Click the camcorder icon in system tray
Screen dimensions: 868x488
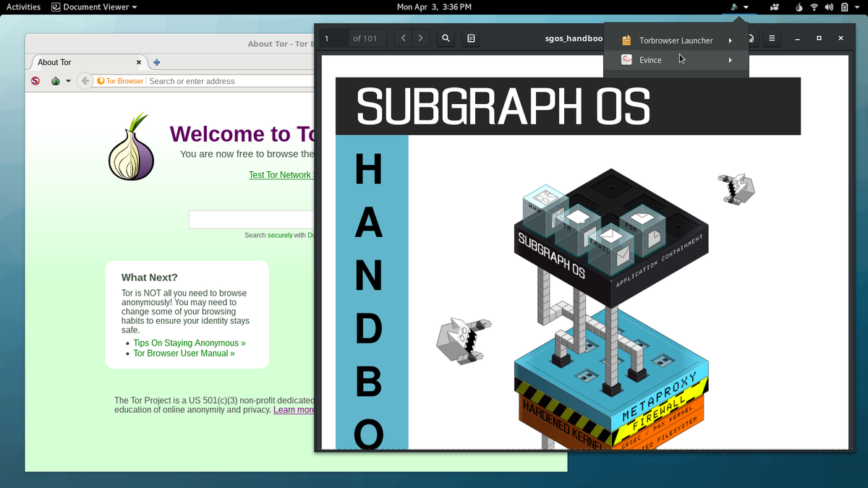(775, 7)
